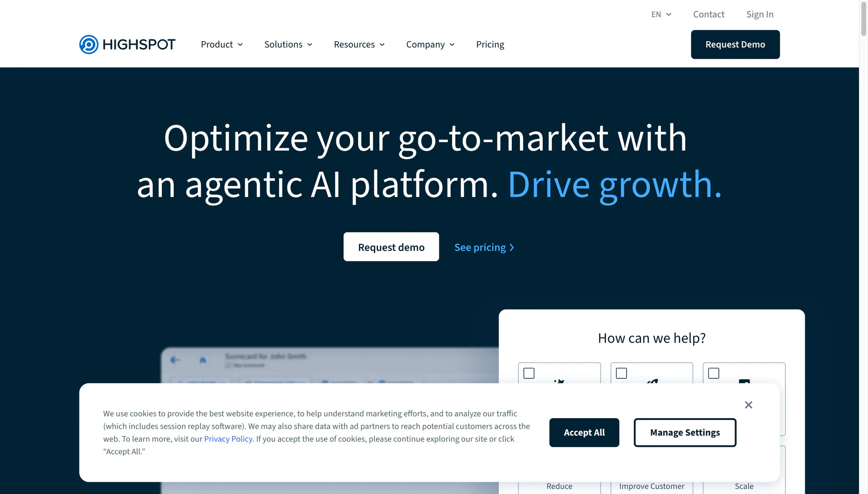Open Manage Settings for cookies

(x=685, y=433)
